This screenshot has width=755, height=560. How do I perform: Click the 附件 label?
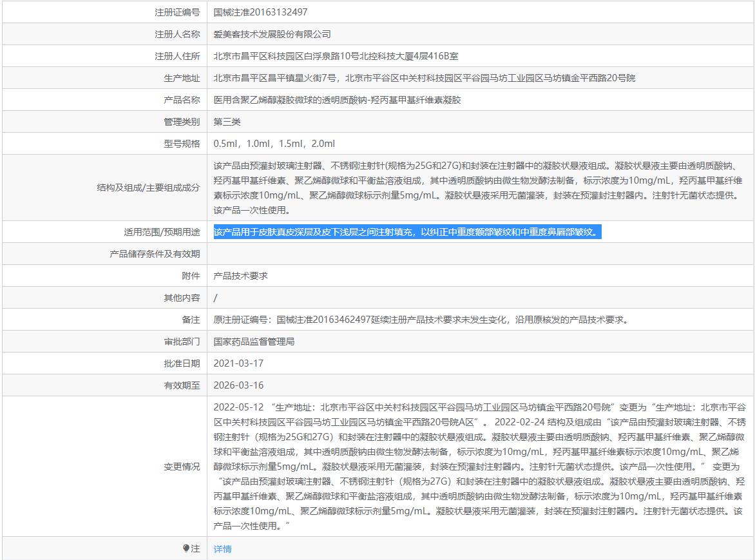(191, 276)
